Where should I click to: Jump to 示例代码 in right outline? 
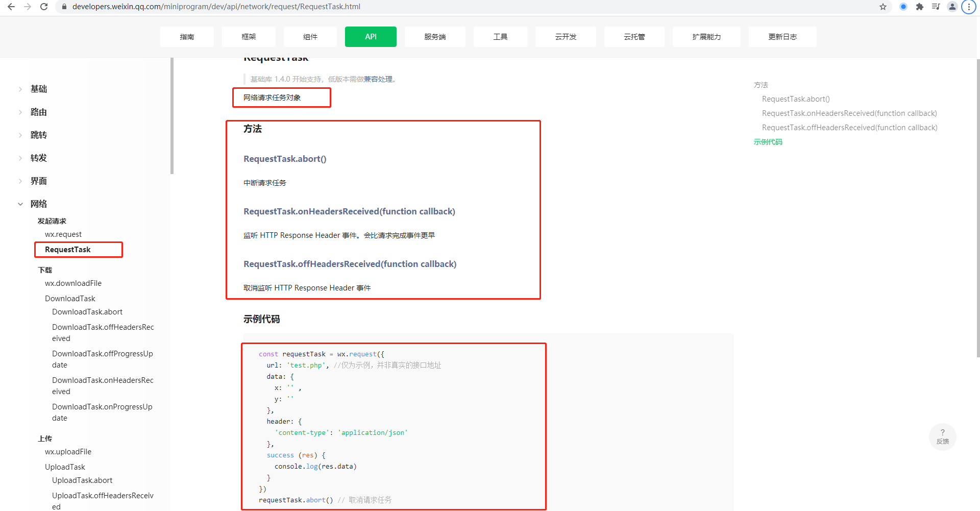click(x=768, y=142)
